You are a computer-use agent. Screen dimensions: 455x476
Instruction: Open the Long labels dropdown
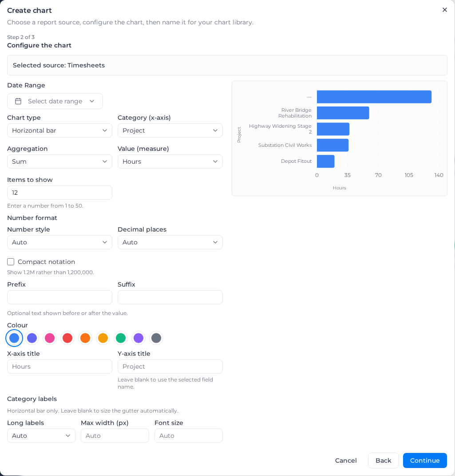(41, 436)
